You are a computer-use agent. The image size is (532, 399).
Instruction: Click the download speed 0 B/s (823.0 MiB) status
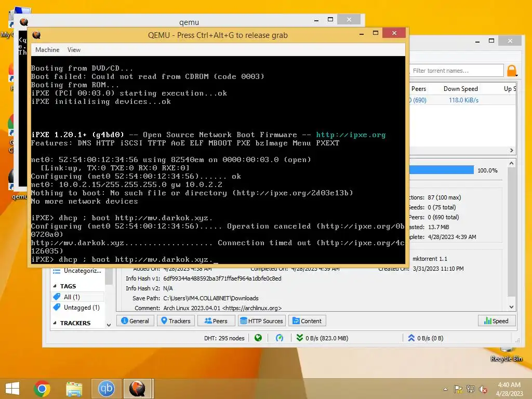coord(327,338)
